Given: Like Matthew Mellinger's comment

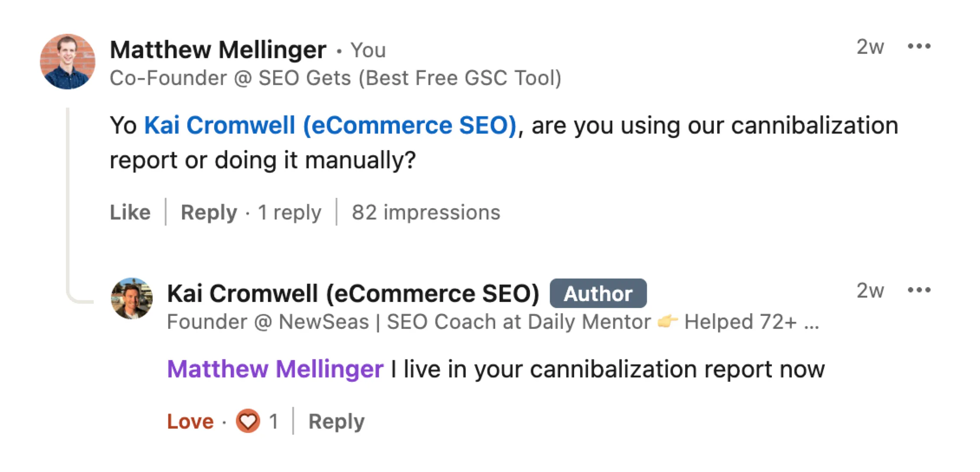Looking at the screenshot, I should [130, 212].
